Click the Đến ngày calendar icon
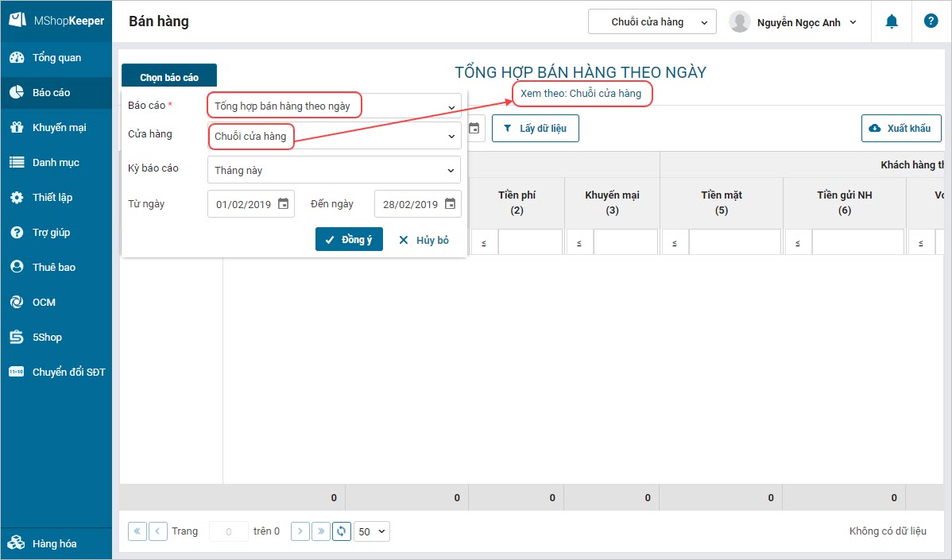Screen dimensions: 952x560 tap(450, 204)
